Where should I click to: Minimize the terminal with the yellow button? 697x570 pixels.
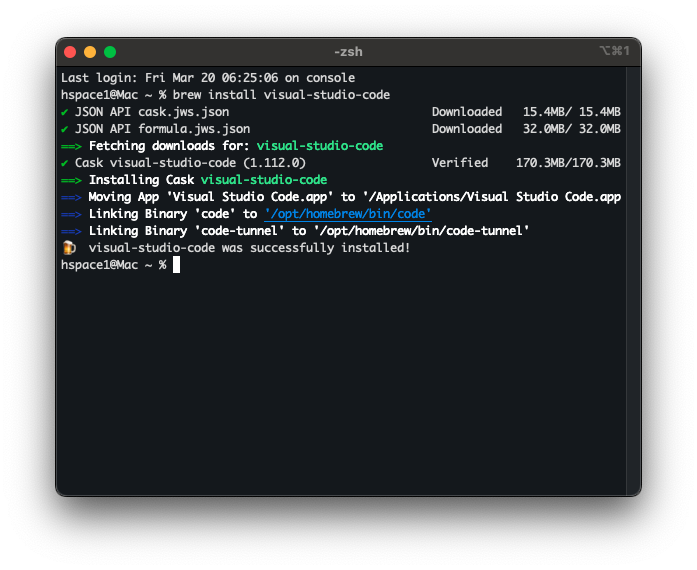click(x=90, y=52)
